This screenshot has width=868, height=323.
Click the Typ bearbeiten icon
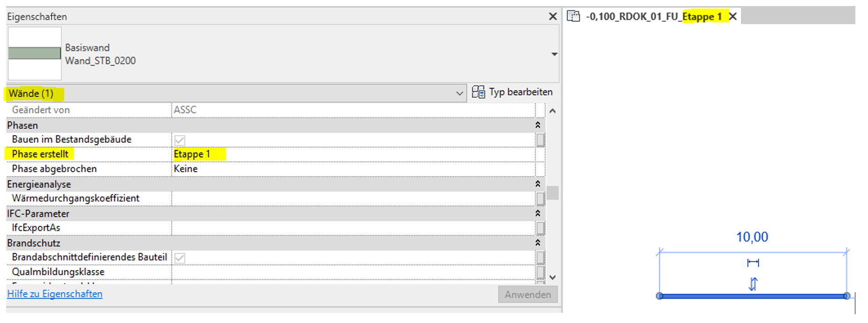[x=478, y=92]
